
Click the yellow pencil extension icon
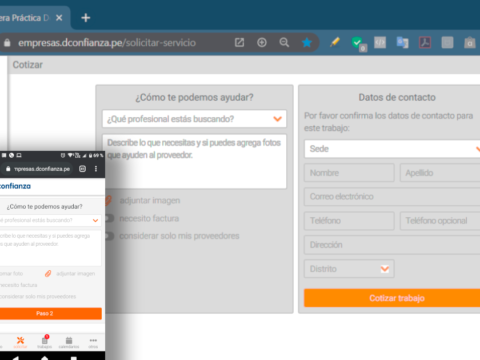(335, 42)
